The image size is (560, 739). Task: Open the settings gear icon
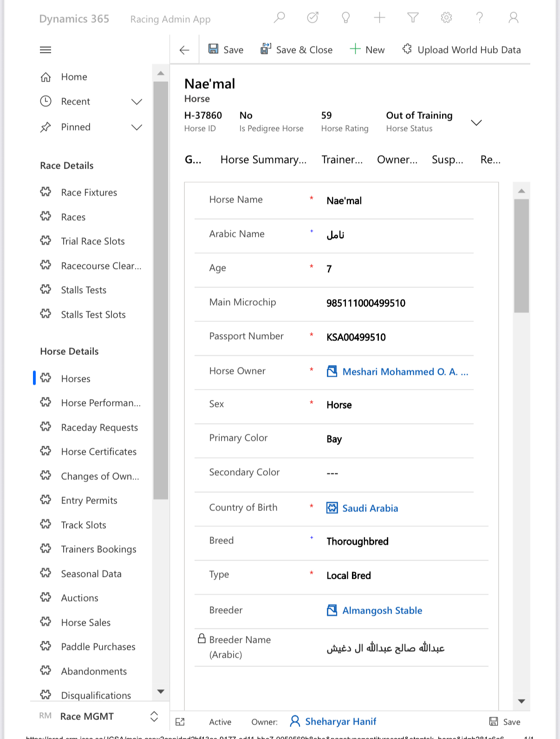tap(446, 18)
